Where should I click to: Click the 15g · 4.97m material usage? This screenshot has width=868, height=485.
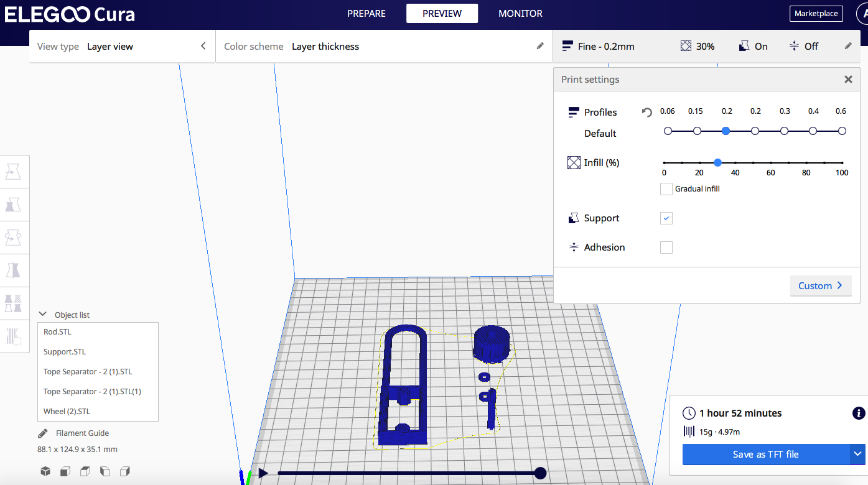pos(719,432)
